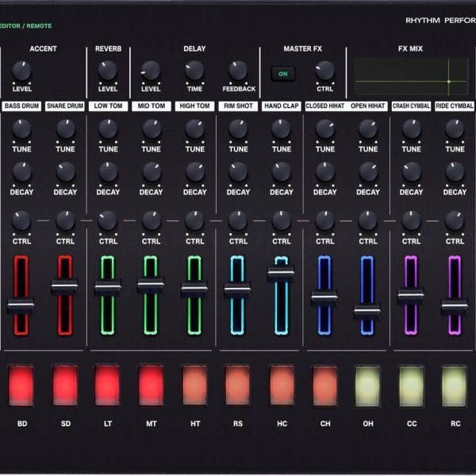Trigger the RC pad

[x=455, y=386]
